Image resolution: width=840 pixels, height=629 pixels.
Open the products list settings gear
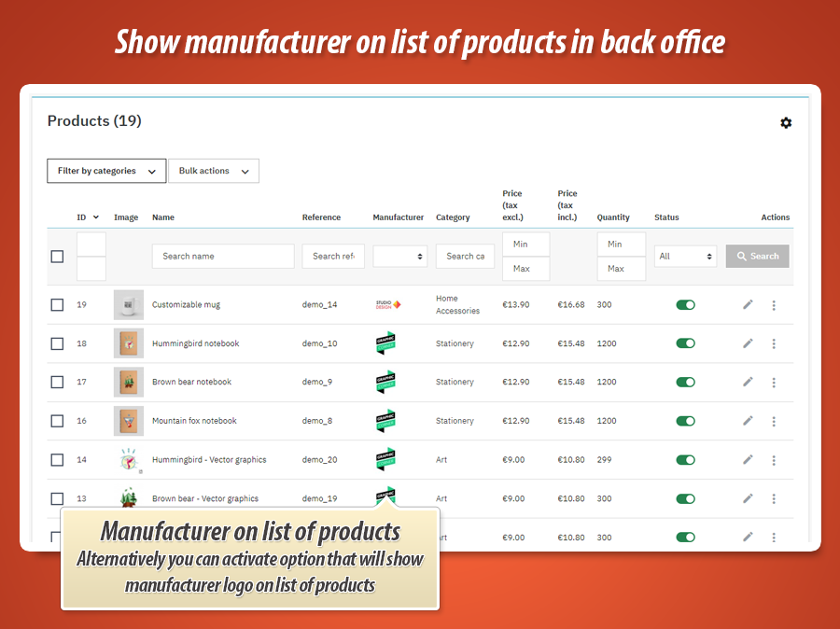[786, 123]
